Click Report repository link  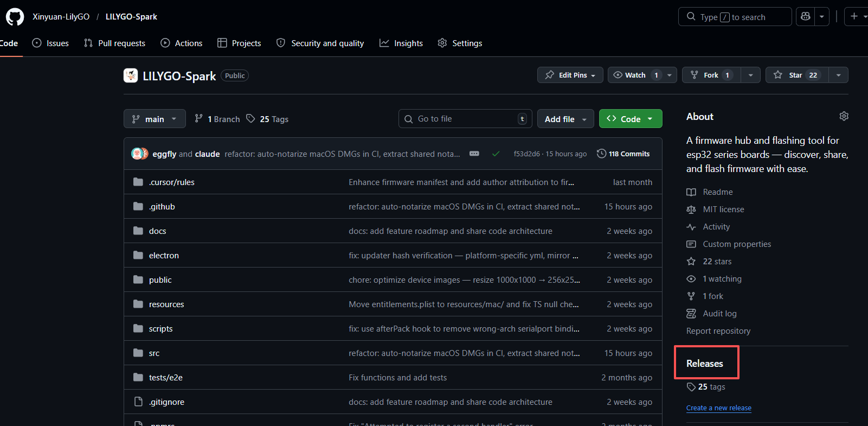click(718, 331)
